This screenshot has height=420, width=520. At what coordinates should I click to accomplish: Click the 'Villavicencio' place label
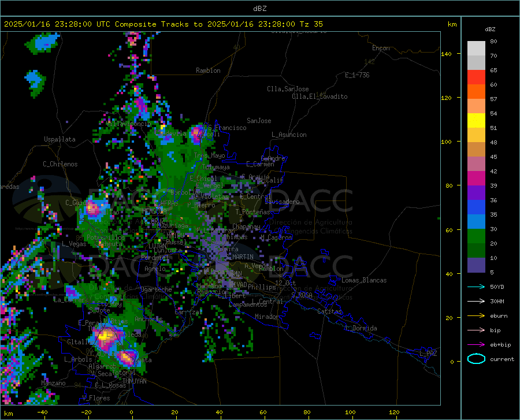[129, 124]
